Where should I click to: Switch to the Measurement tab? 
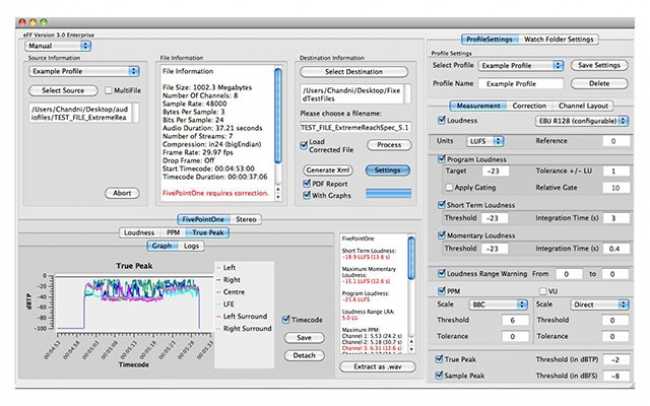coord(478,106)
